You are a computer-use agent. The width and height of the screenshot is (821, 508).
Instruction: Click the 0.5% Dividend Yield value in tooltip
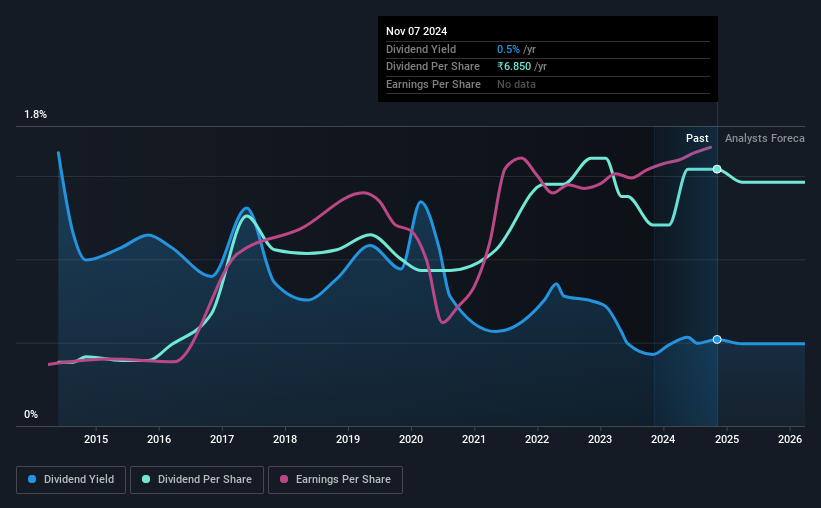pyautogui.click(x=508, y=49)
